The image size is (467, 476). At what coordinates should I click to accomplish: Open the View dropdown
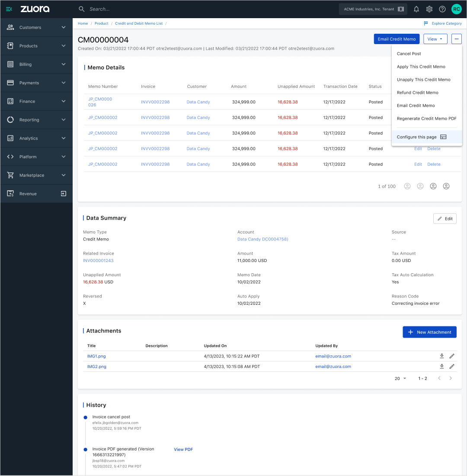[435, 39]
